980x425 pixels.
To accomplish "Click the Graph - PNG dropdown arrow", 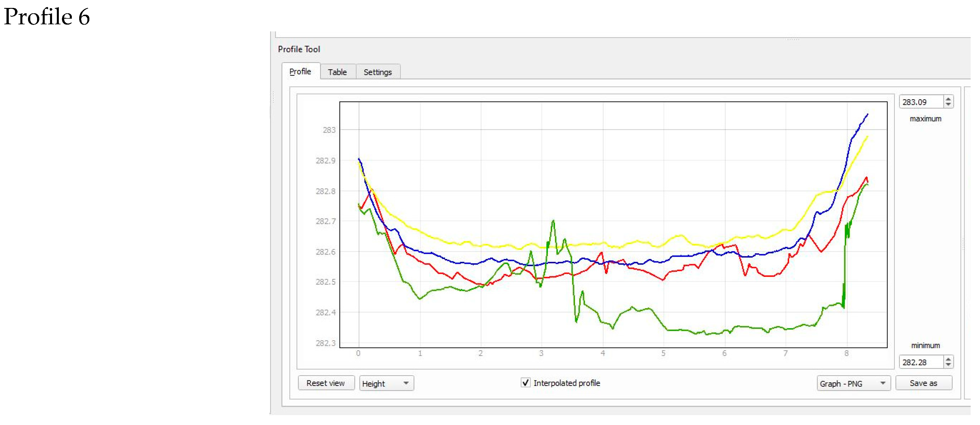I will pos(883,383).
